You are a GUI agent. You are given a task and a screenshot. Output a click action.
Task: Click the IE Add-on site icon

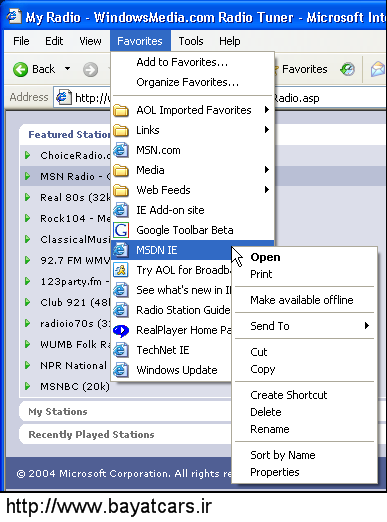[121, 210]
